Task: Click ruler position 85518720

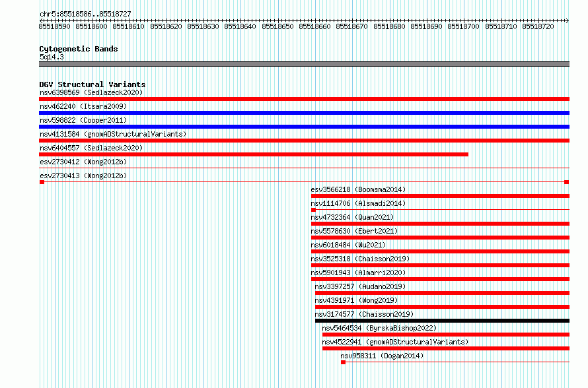Action: click(x=538, y=26)
